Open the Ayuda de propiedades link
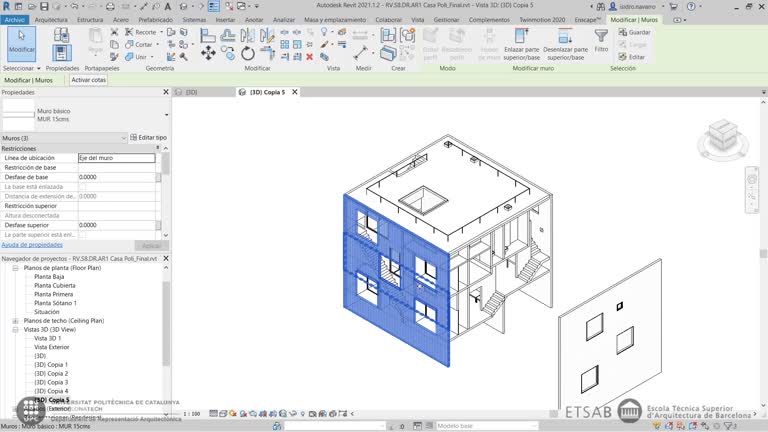The image size is (768, 432). pos(32,244)
